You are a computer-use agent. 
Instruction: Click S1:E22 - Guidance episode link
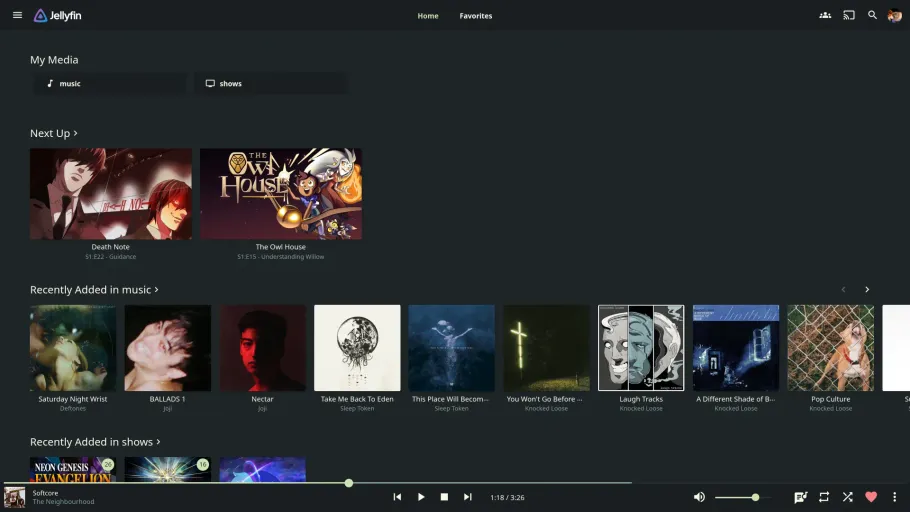pos(110,257)
